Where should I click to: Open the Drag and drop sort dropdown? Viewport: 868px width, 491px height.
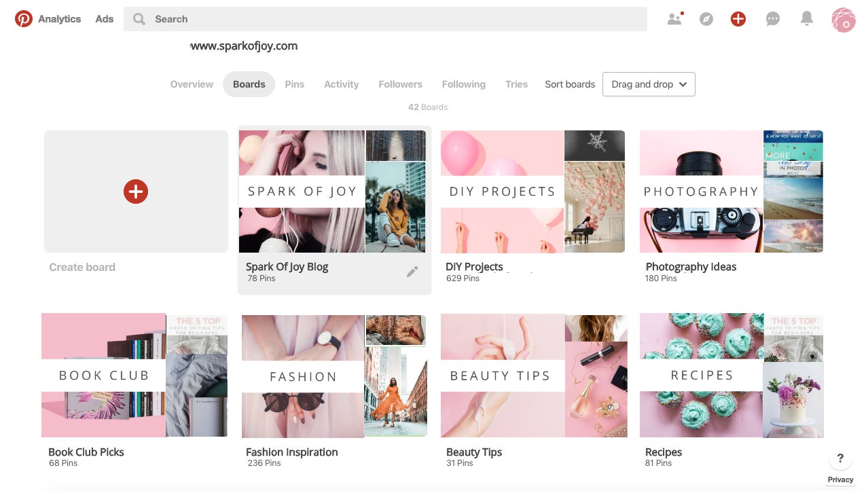pyautogui.click(x=648, y=84)
